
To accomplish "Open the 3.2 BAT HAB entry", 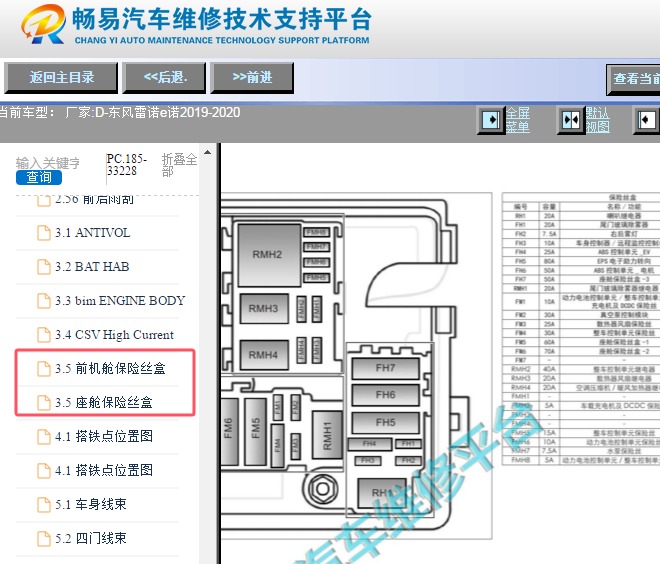I will (92, 267).
